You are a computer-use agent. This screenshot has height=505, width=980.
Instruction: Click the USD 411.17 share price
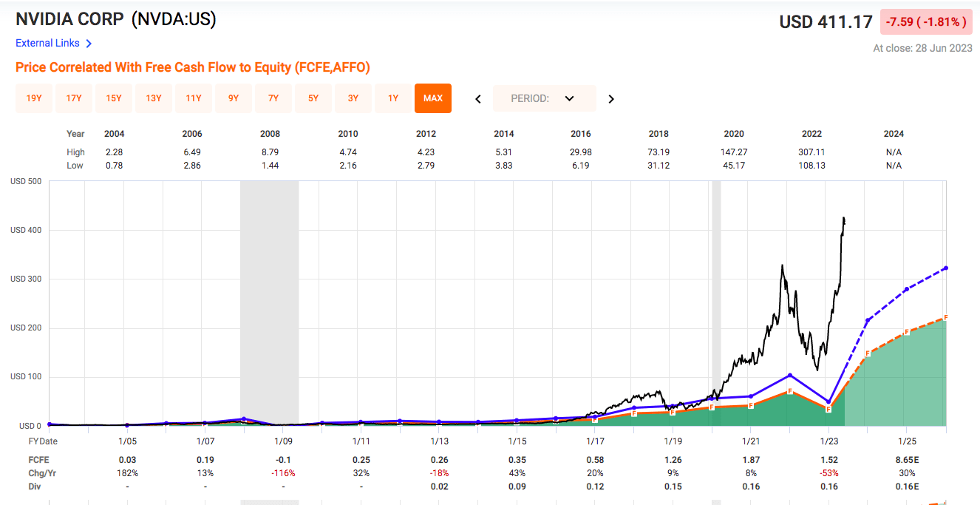click(x=826, y=22)
